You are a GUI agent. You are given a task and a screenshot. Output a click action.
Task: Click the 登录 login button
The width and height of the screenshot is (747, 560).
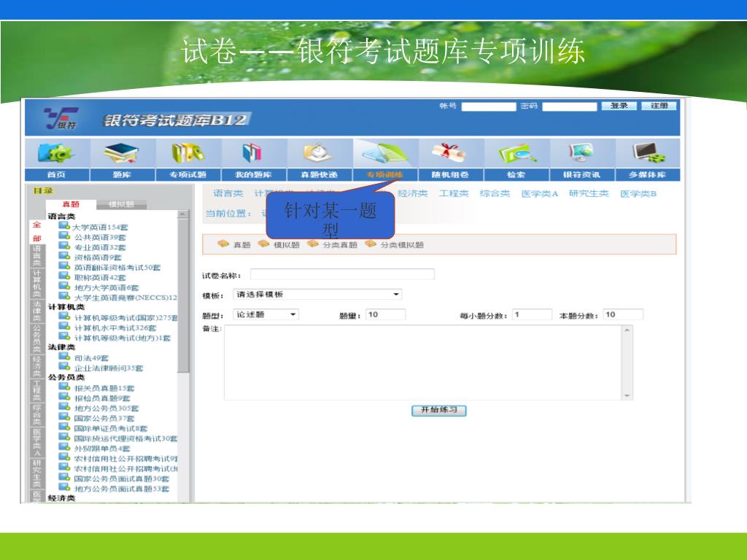point(619,106)
